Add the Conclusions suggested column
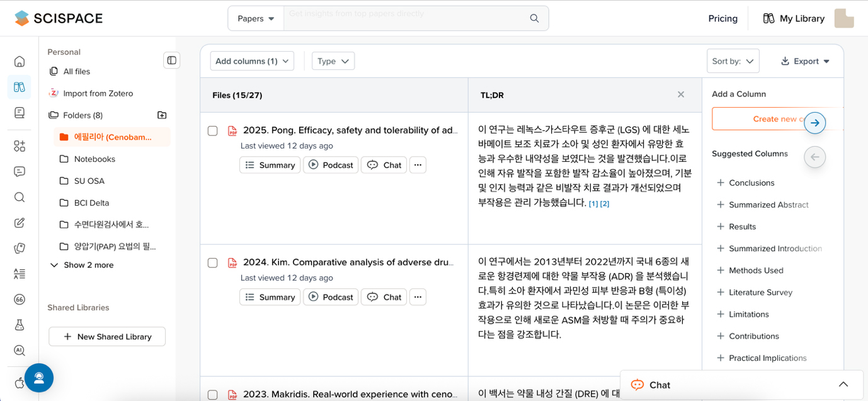Screen dimensions: 868x401 [x=751, y=183]
